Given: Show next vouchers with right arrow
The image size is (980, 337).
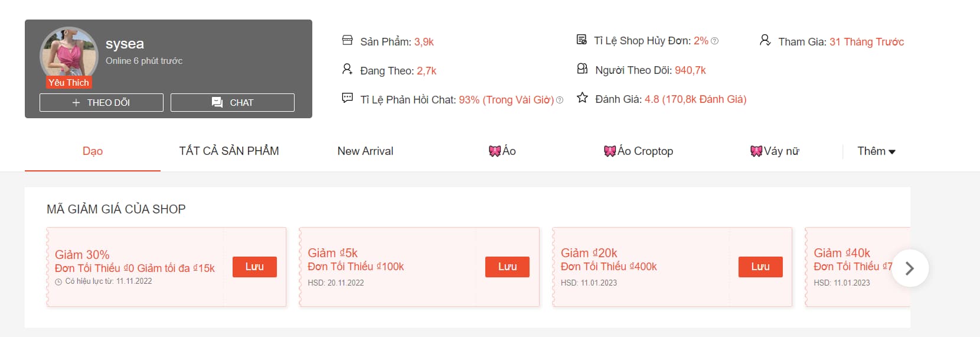Looking at the screenshot, I should point(910,268).
